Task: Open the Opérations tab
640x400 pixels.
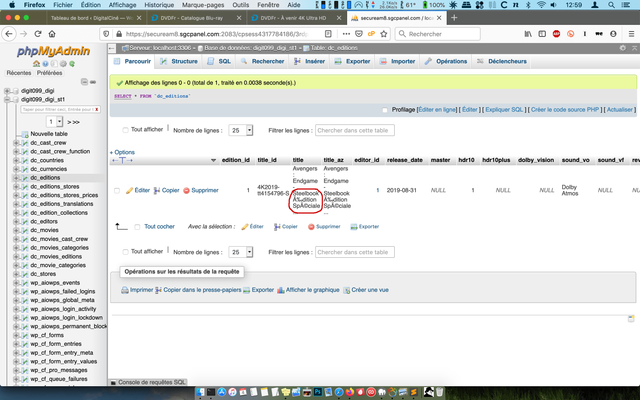Action: (x=446, y=61)
